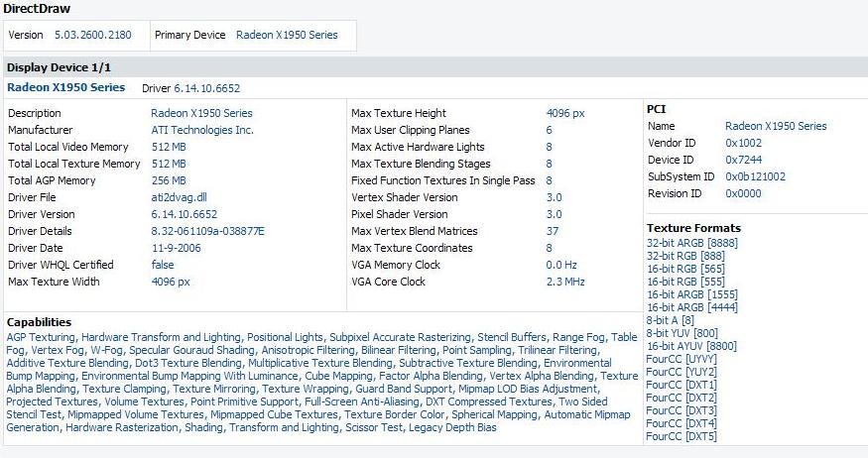Image resolution: width=868 pixels, height=458 pixels.
Task: Select the Driver Date 11-9-2006 value
Action: 176,248
